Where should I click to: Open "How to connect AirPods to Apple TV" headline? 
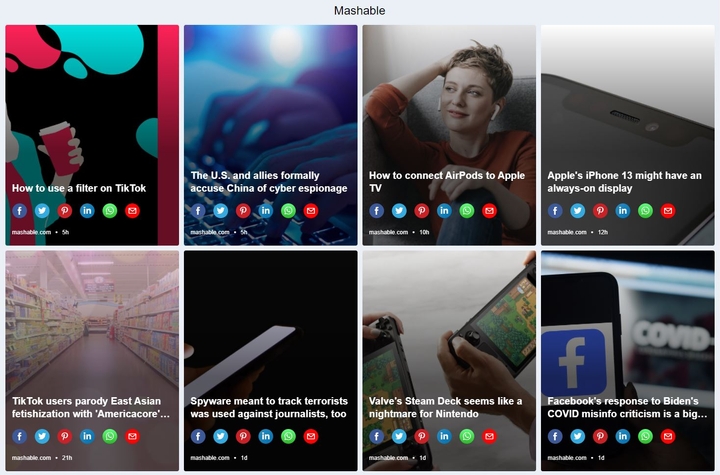click(447, 182)
